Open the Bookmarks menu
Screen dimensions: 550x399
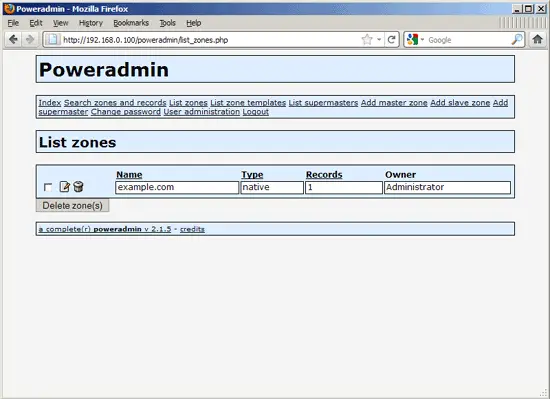(131, 23)
